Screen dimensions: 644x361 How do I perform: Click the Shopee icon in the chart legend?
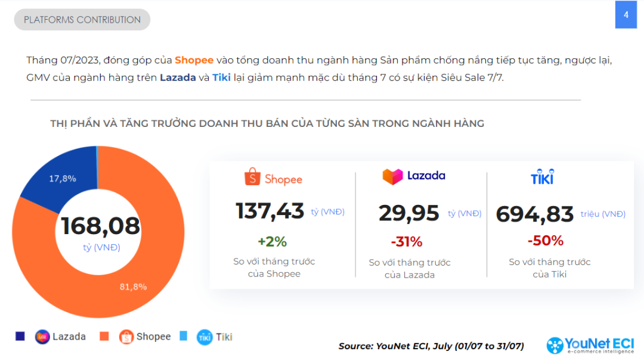pos(126,337)
